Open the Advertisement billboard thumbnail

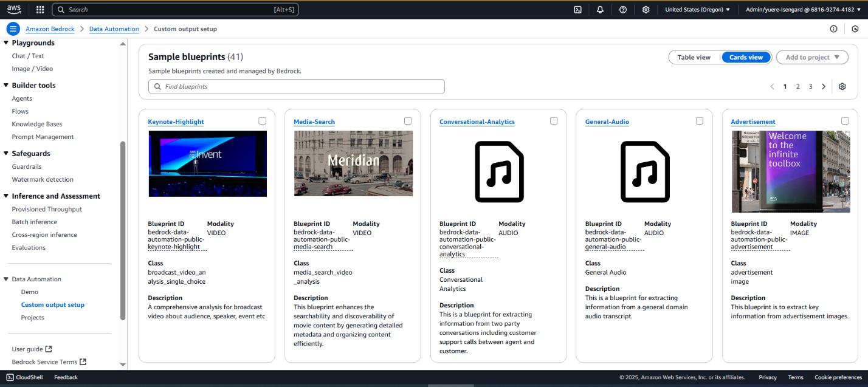pyautogui.click(x=790, y=171)
